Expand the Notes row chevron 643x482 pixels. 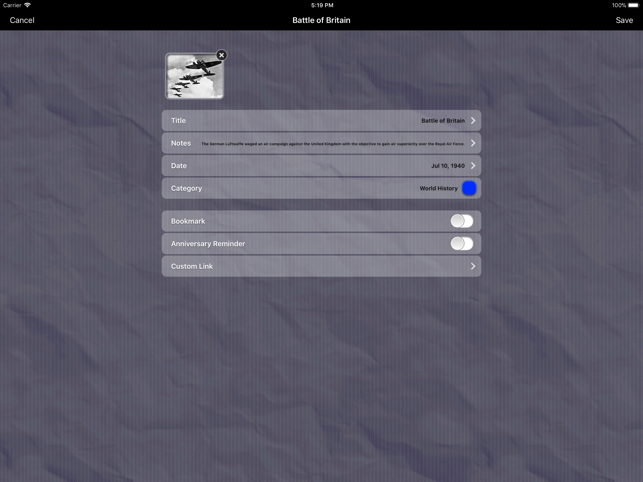pos(473,143)
